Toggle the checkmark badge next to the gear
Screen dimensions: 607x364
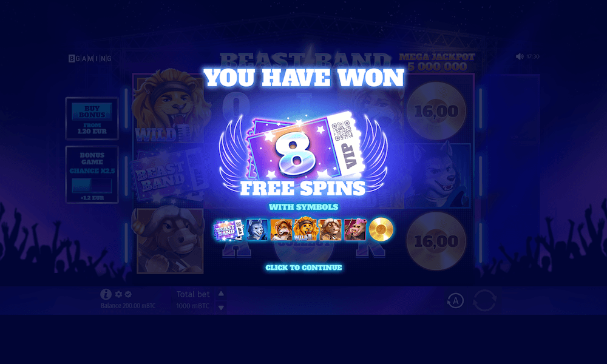[x=128, y=294]
